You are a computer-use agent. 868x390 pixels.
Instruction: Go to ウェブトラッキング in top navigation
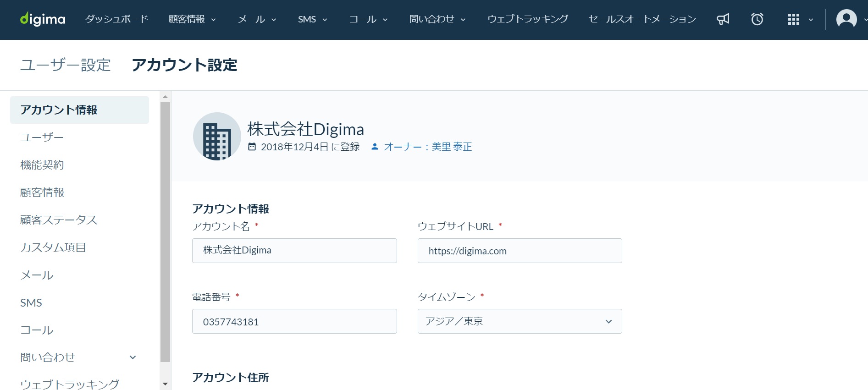pyautogui.click(x=528, y=19)
